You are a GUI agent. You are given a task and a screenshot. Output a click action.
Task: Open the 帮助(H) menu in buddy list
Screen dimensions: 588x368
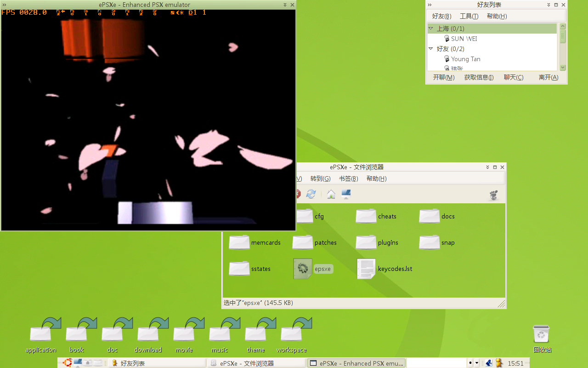point(497,16)
